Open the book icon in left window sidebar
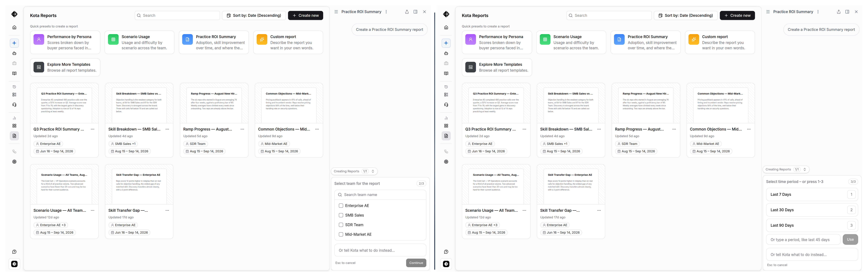Screen dimensions: 868x277 coord(14,74)
